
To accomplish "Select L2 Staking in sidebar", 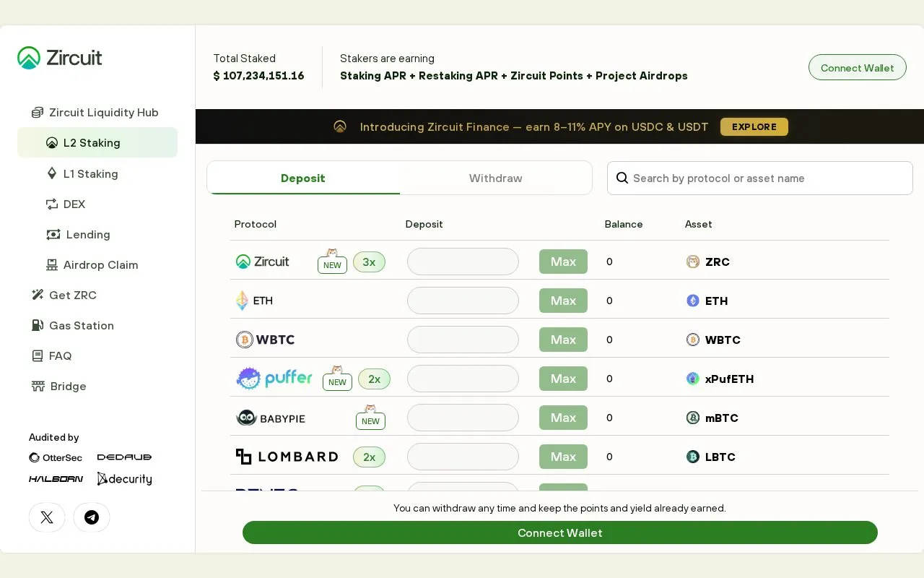I will pyautogui.click(x=97, y=142).
